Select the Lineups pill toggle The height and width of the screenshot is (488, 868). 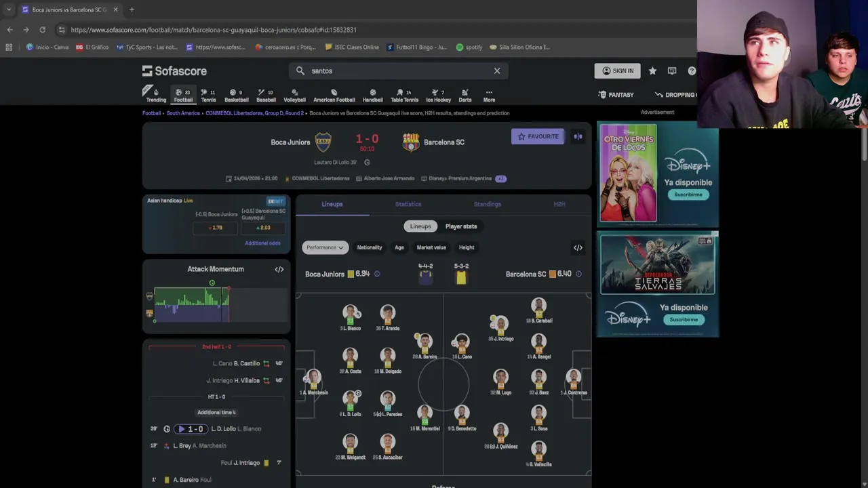[x=420, y=226]
